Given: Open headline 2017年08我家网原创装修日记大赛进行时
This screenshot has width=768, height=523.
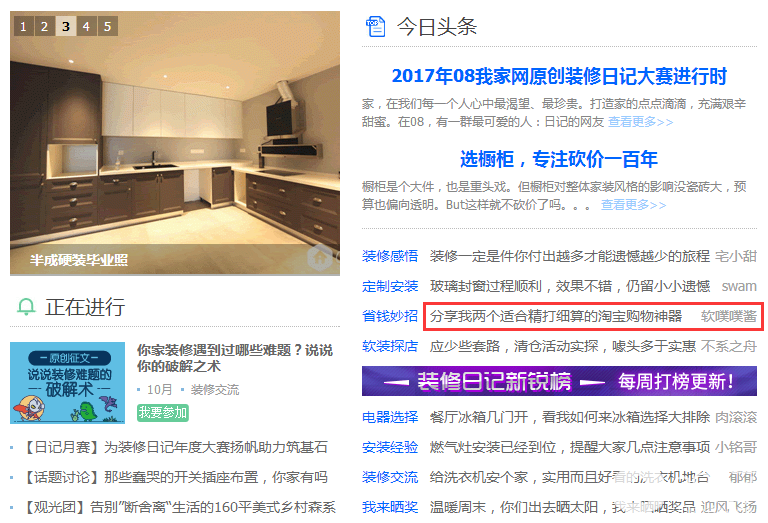Looking at the screenshot, I should (559, 76).
